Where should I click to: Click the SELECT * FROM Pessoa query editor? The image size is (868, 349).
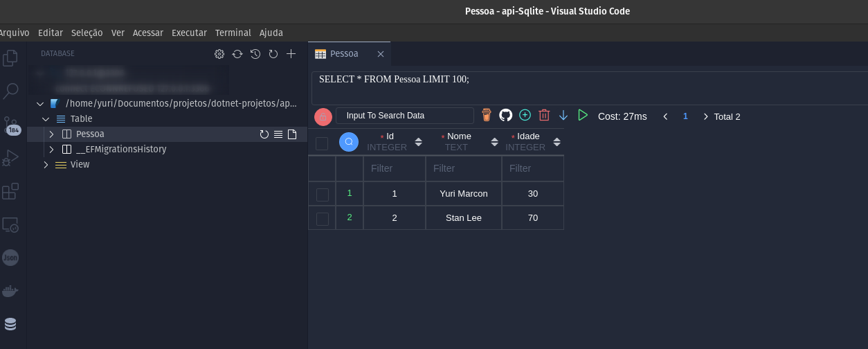pos(590,88)
